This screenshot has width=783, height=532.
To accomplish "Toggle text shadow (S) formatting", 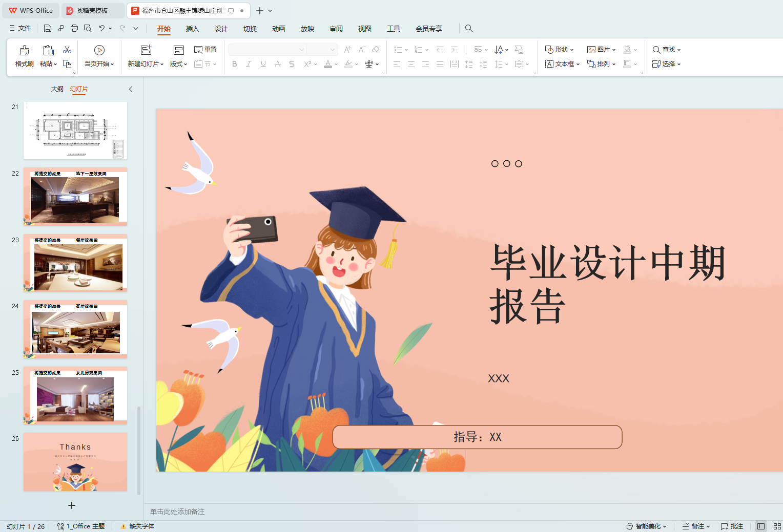I will pos(292,64).
